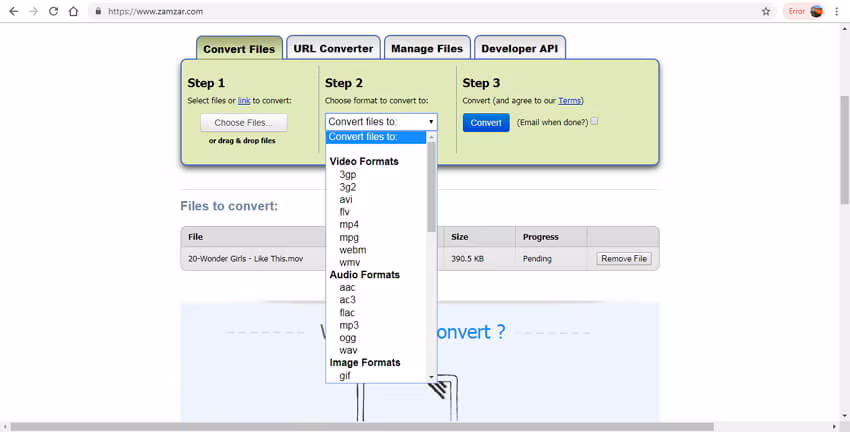Pick gif under Image Formats
Image resolution: width=850 pixels, height=432 pixels.
(x=345, y=375)
